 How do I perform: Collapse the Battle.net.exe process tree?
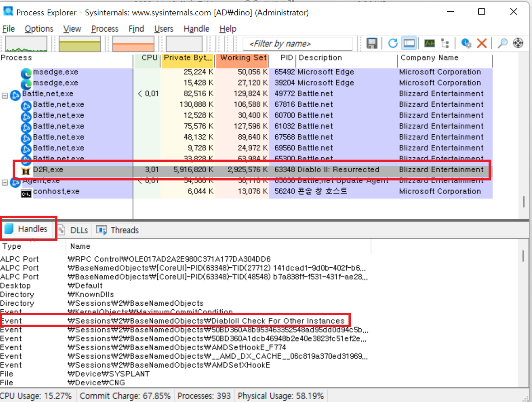pyautogui.click(x=5, y=96)
